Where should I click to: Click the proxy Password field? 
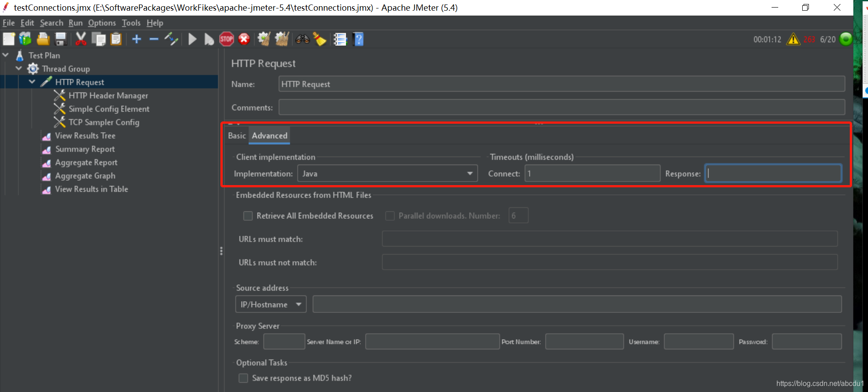point(807,342)
